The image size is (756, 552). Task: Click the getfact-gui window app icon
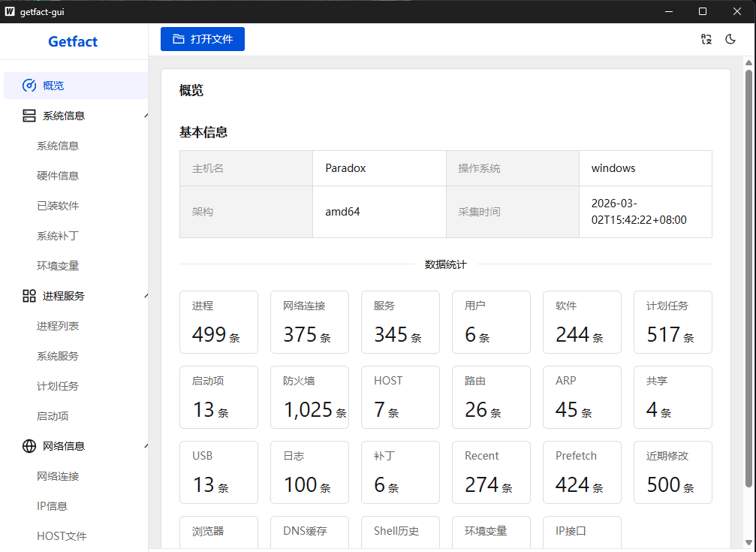coord(10,11)
